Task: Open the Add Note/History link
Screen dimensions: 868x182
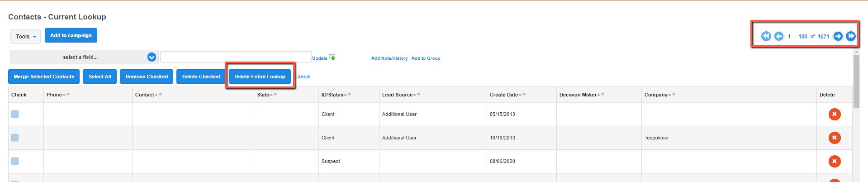Action: 389,58
